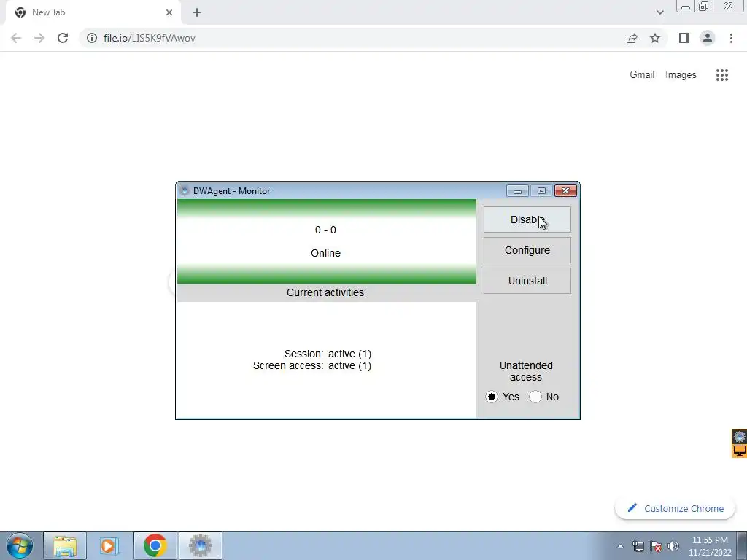This screenshot has height=560, width=747.
Task: Open Chrome profile menu
Action: click(708, 38)
